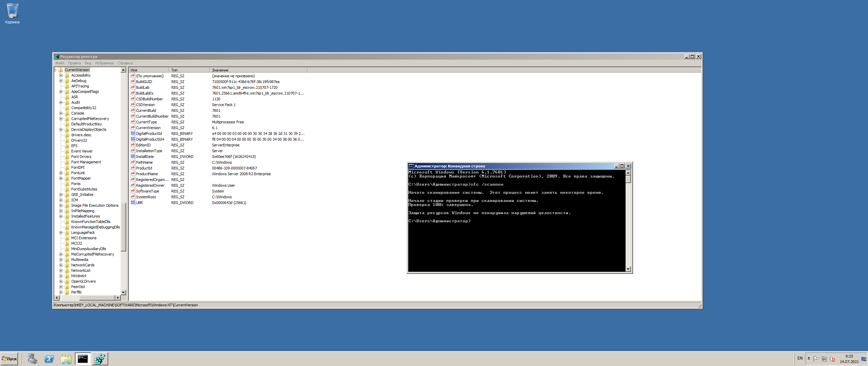Click the EN language indicator in the tray
Image resolution: width=868 pixels, height=366 pixels.
(x=800, y=358)
